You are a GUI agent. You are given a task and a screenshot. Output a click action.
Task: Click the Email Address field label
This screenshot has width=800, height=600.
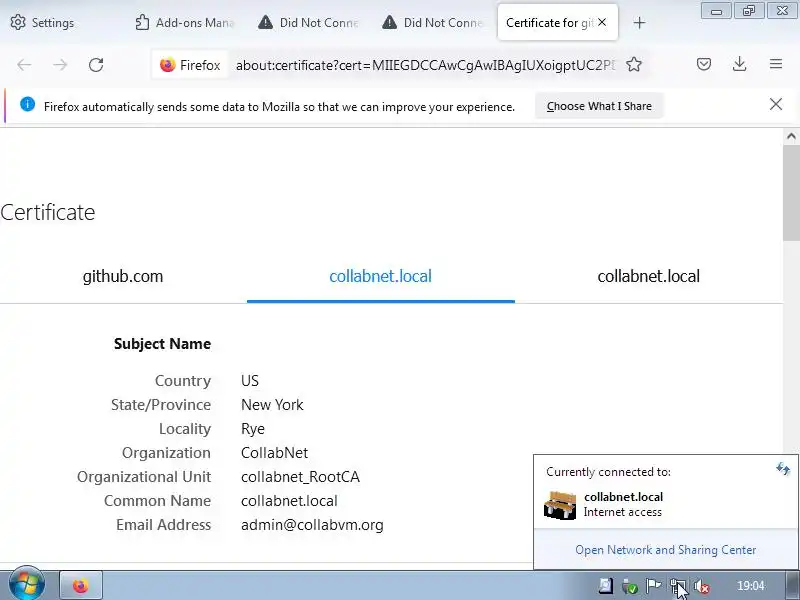[163, 525]
